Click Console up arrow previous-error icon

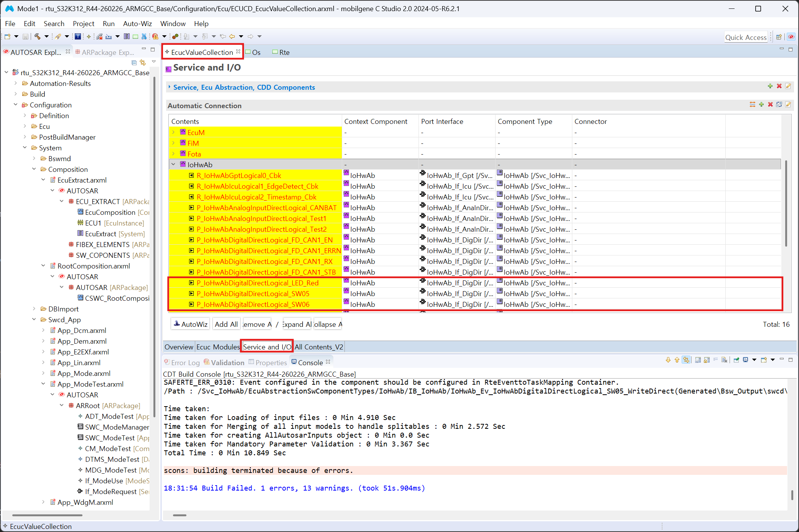677,360
